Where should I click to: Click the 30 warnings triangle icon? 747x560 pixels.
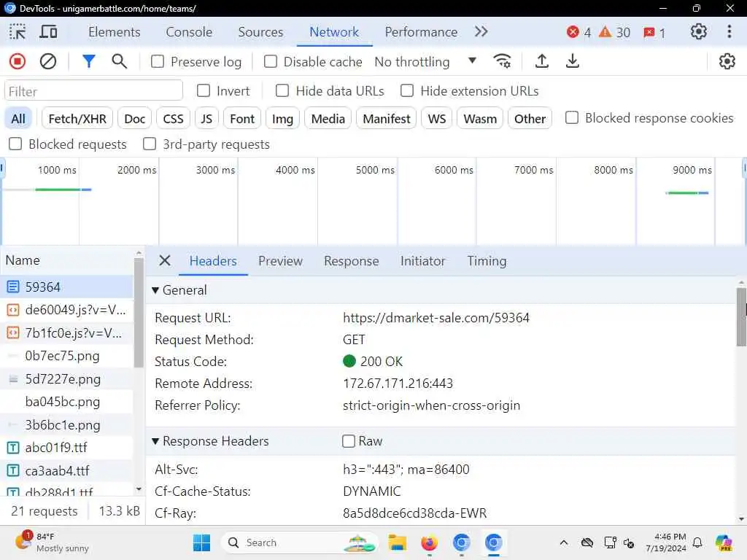[x=605, y=32]
